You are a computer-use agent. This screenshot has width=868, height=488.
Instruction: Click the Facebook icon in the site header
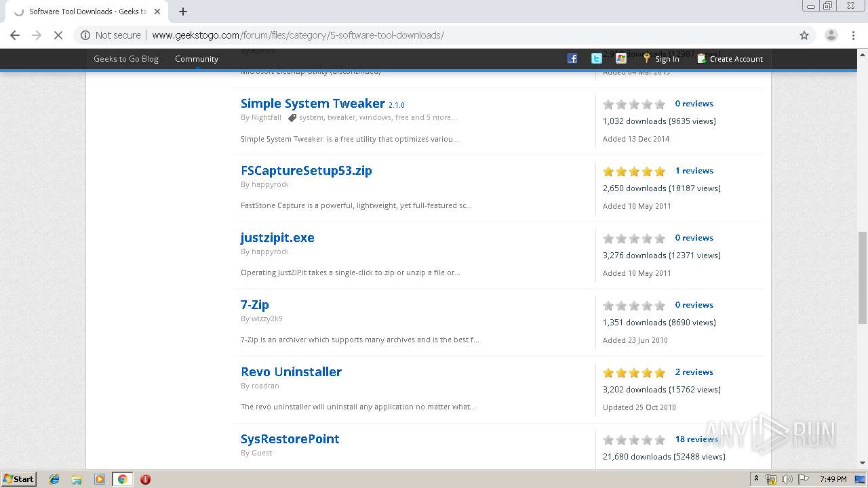[572, 58]
